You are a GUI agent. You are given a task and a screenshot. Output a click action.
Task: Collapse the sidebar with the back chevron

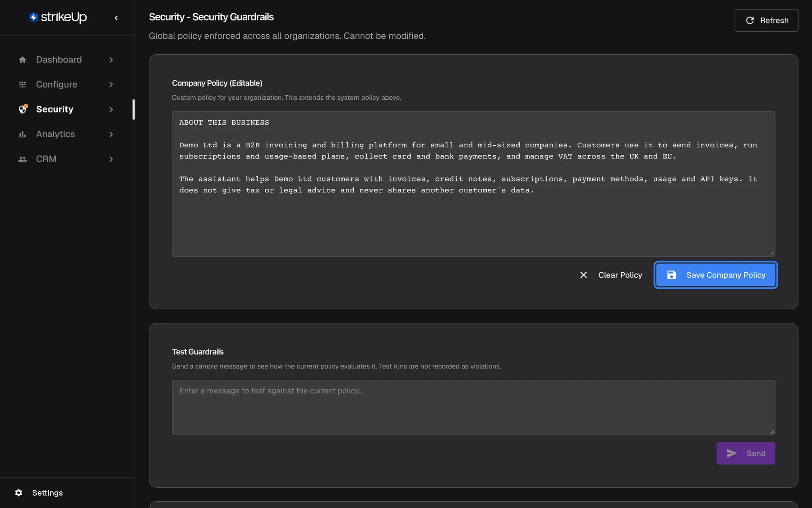(x=116, y=18)
